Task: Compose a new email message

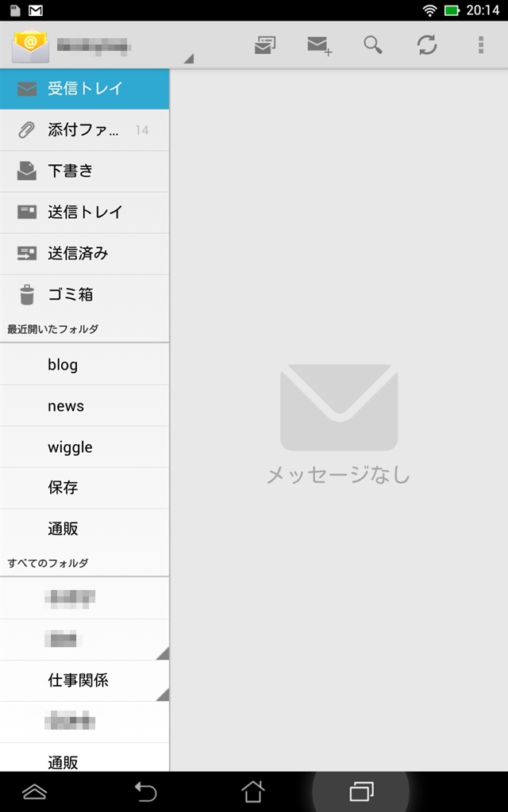Action: [319, 45]
